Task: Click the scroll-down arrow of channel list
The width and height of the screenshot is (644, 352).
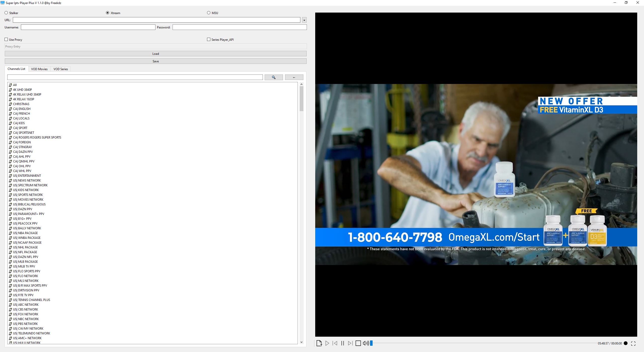Action: (301, 342)
